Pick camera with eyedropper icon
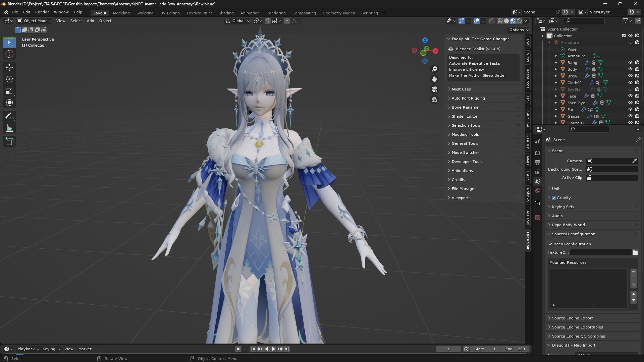644x362 pixels. pyautogui.click(x=635, y=161)
